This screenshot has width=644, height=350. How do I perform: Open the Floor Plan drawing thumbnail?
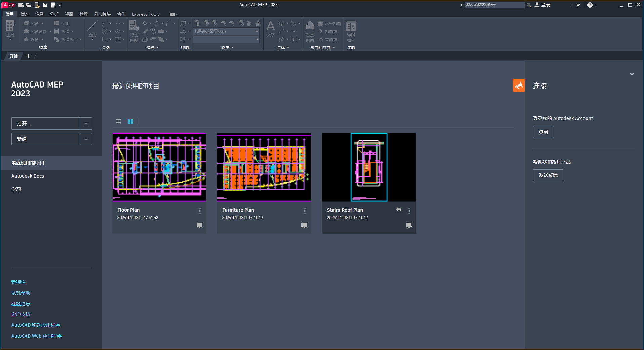pyautogui.click(x=159, y=167)
